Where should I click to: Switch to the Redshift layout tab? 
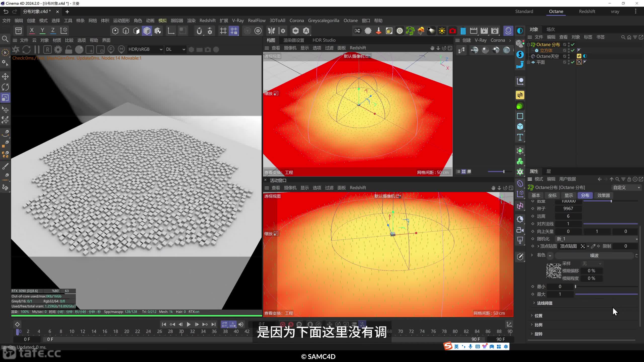(x=587, y=11)
